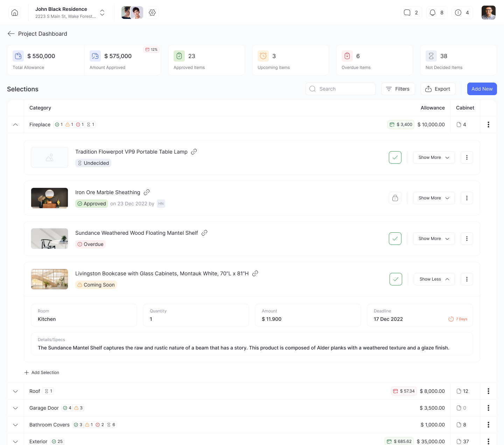Viewport: 504px width, 445px height.
Task: Open the project switcher for John Black Residence
Action: (102, 13)
